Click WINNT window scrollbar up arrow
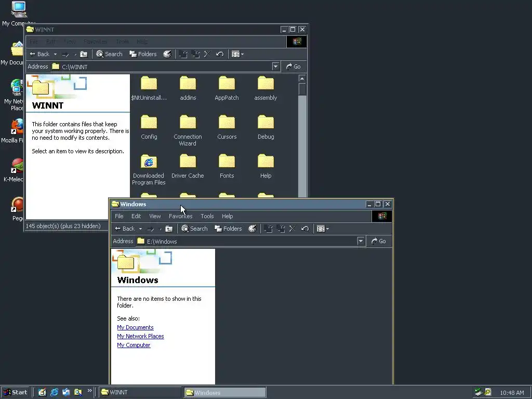Viewport: 532px width, 399px height. tap(302, 78)
